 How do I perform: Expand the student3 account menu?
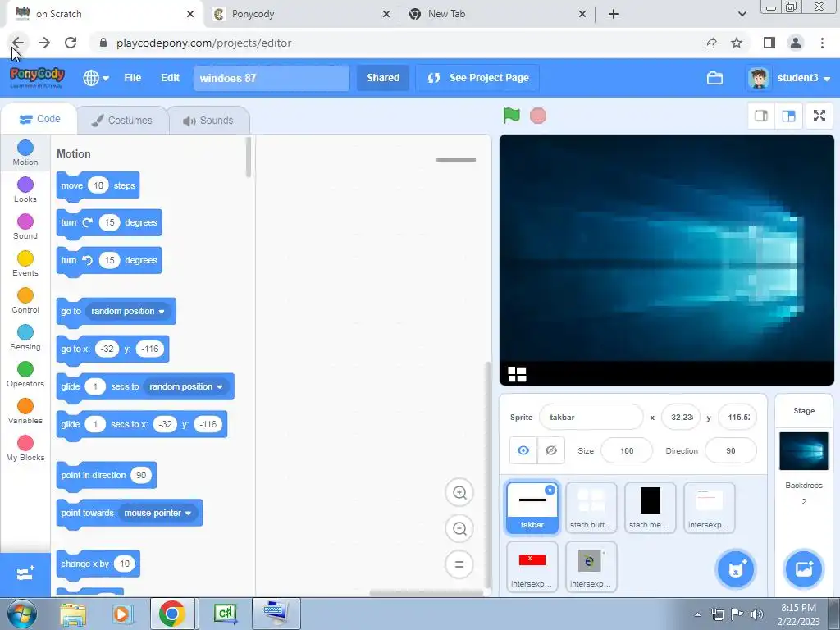[x=788, y=78]
